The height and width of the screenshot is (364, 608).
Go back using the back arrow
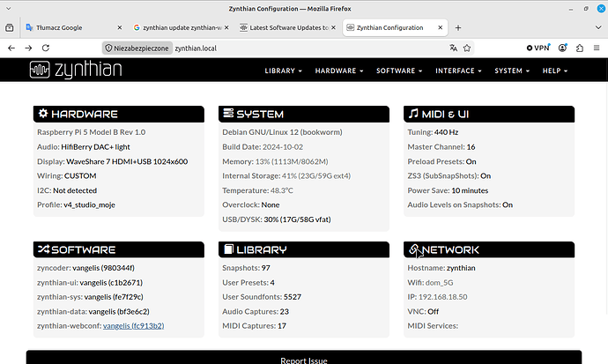pos(11,48)
